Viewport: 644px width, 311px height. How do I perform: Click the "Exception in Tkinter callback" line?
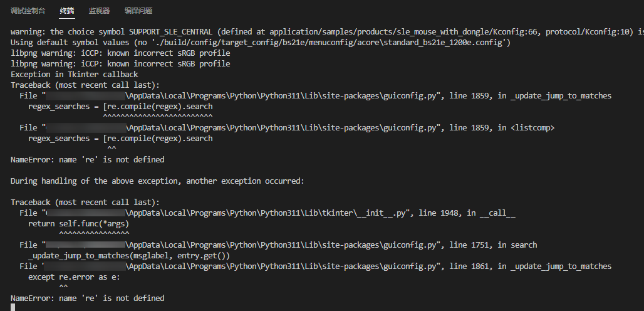[x=75, y=74]
